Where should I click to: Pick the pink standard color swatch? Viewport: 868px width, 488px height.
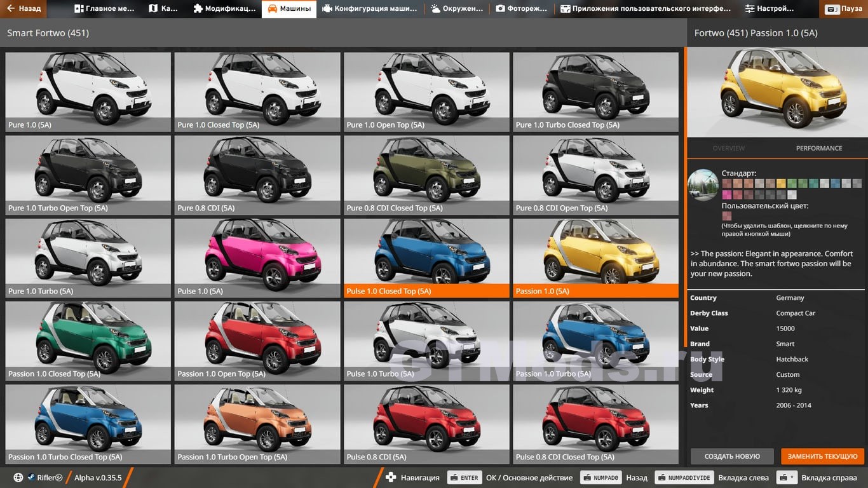(726, 195)
